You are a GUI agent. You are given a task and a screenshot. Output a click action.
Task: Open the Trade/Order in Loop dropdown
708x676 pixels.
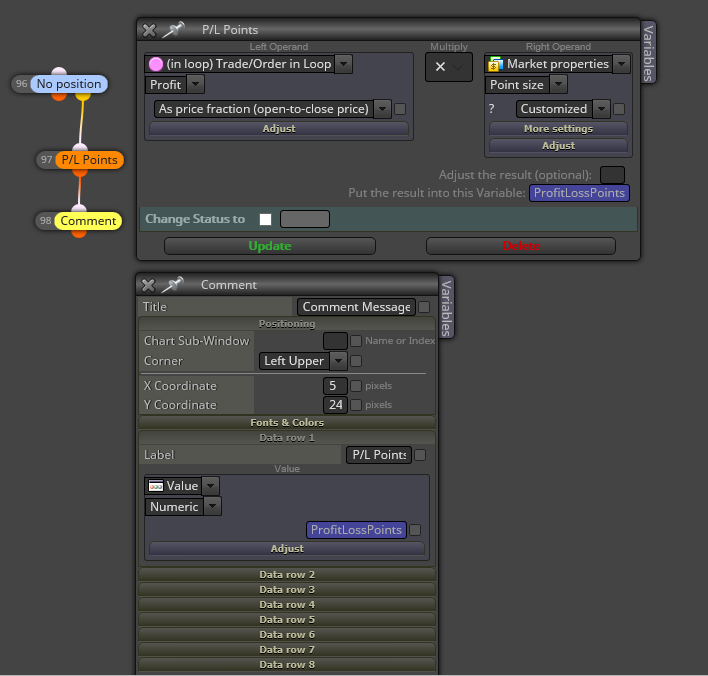pos(344,64)
